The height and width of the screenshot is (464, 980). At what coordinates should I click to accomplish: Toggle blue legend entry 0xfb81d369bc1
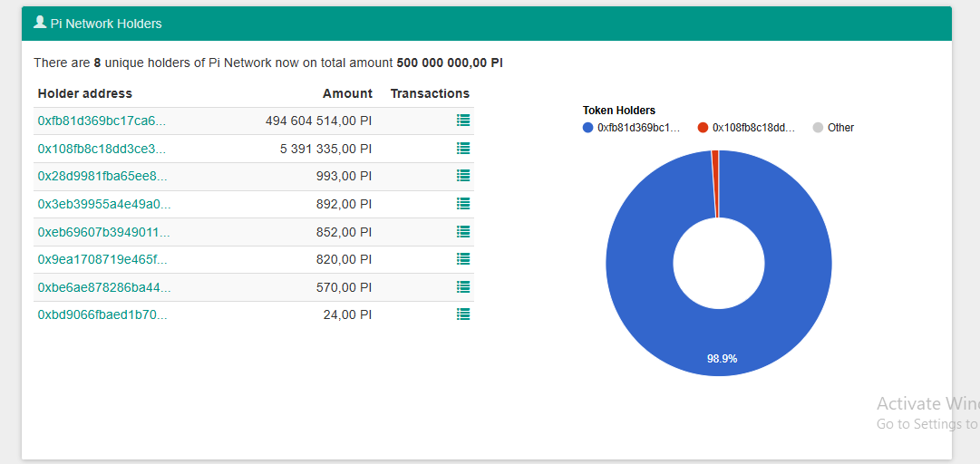point(630,128)
